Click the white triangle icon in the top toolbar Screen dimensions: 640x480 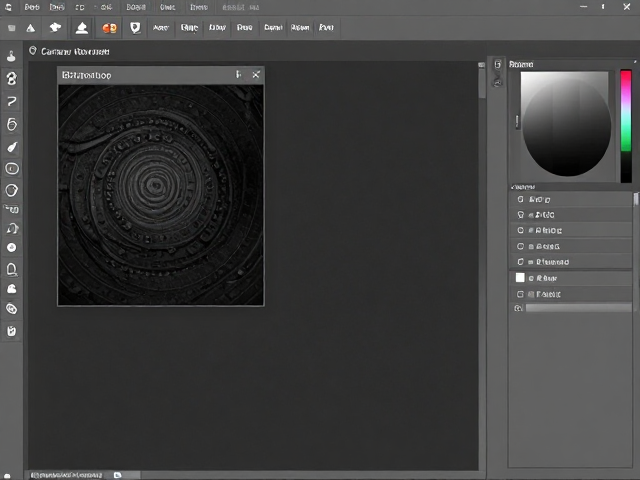click(31, 28)
